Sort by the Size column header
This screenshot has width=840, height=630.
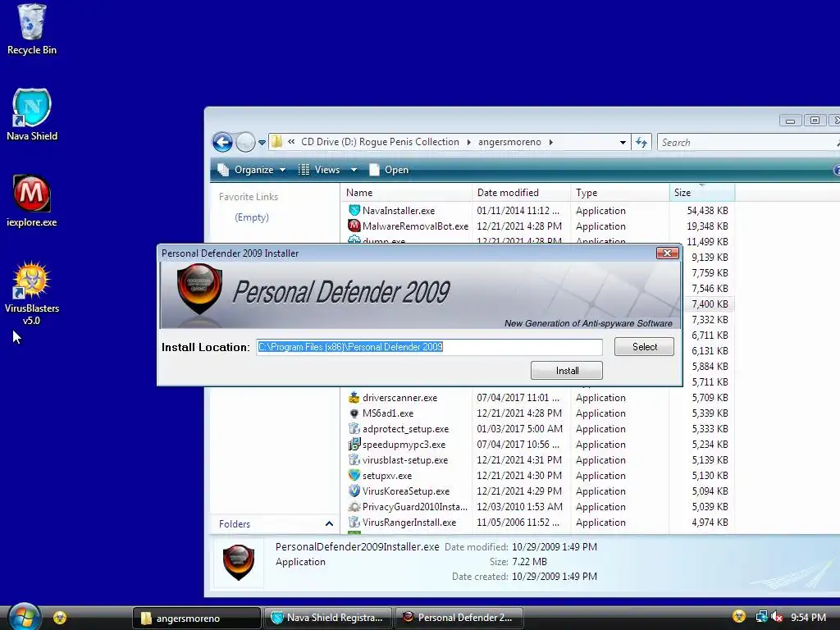point(702,192)
